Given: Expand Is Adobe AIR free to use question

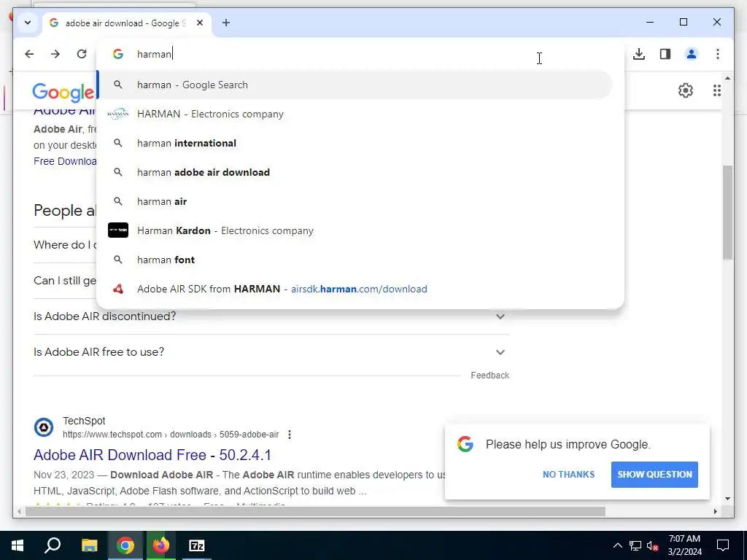Looking at the screenshot, I should (x=271, y=352).
